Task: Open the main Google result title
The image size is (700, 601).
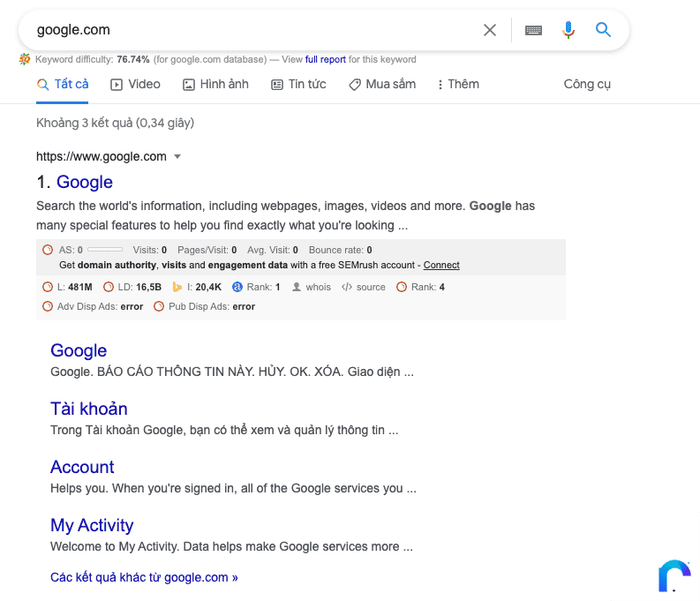Action: (85, 182)
